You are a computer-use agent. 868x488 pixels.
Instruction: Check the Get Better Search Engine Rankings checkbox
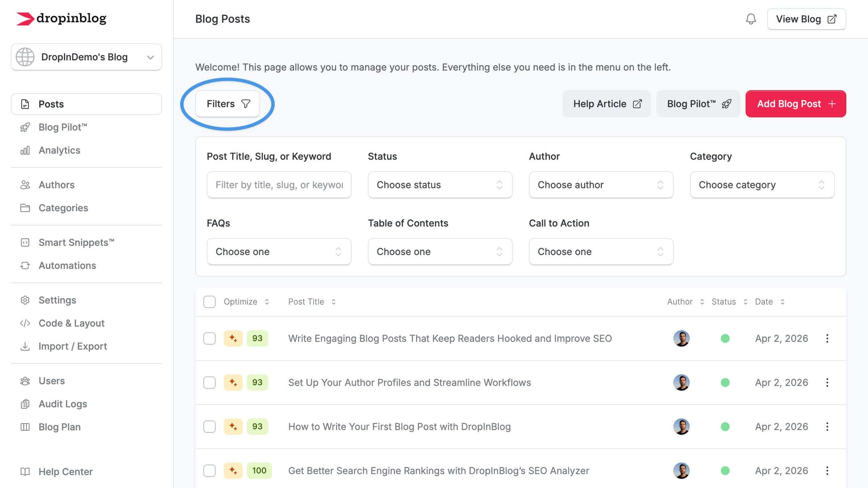[x=209, y=471]
